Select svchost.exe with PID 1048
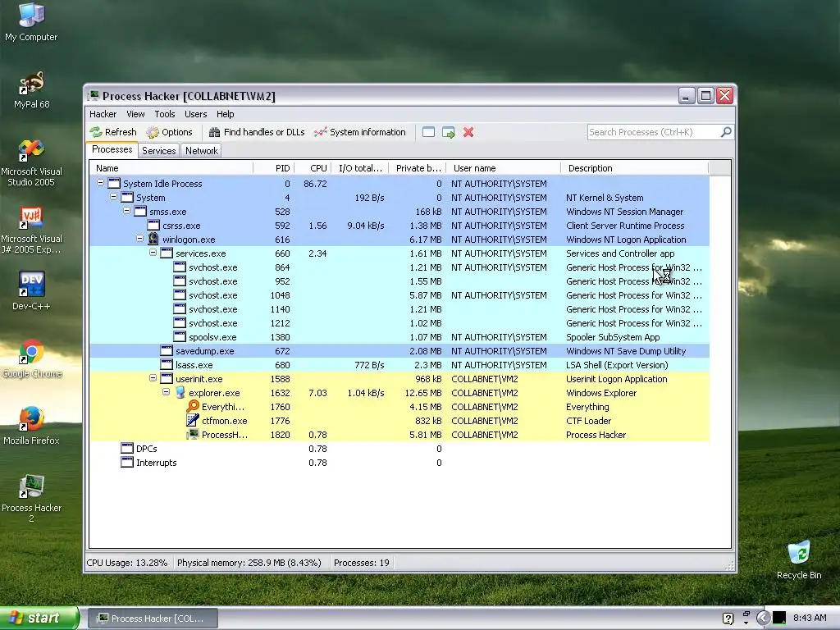Screen dimensions: 840x630 click(x=399, y=295)
